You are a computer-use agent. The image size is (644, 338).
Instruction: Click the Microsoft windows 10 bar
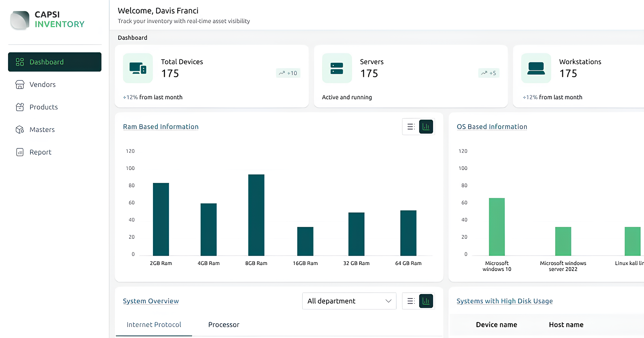(497, 227)
